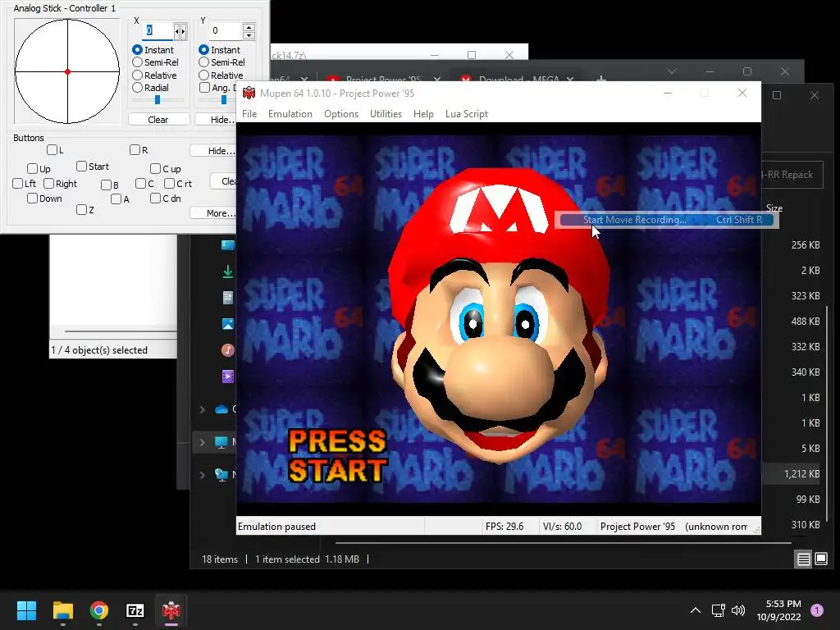840x630 pixels.
Task: Check the B button checkbox
Action: (106, 185)
